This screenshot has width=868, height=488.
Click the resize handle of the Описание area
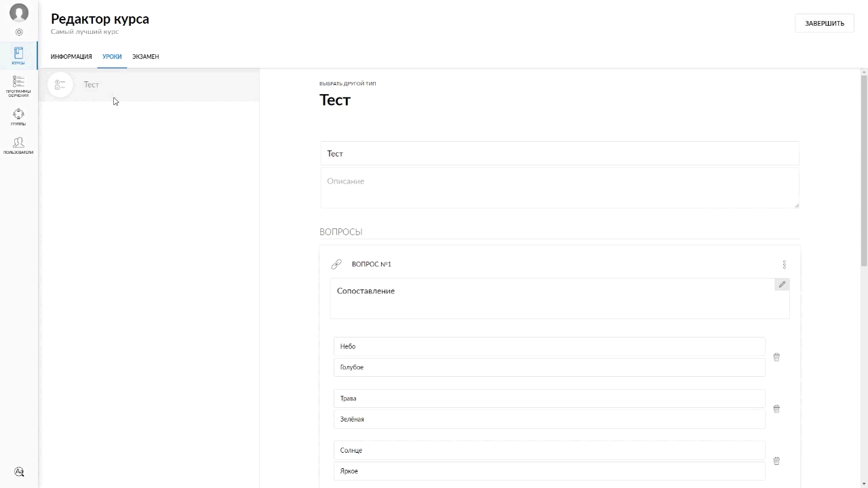pyautogui.click(x=796, y=205)
